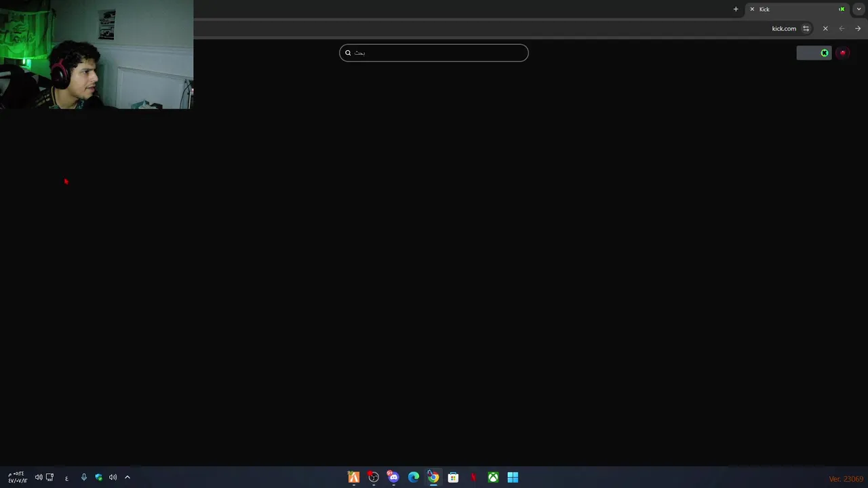The width and height of the screenshot is (868, 488).
Task: Open the round dark app beside Discord
Action: point(374,477)
